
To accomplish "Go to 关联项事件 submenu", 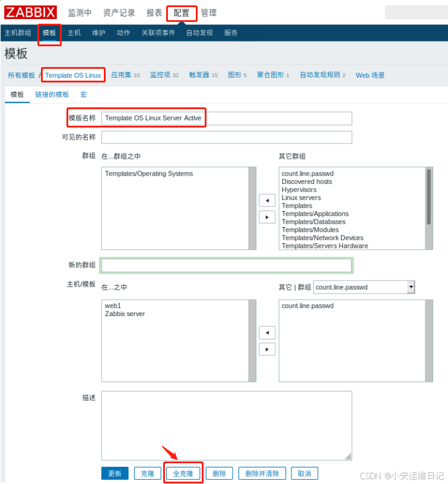I will pyautogui.click(x=158, y=33).
